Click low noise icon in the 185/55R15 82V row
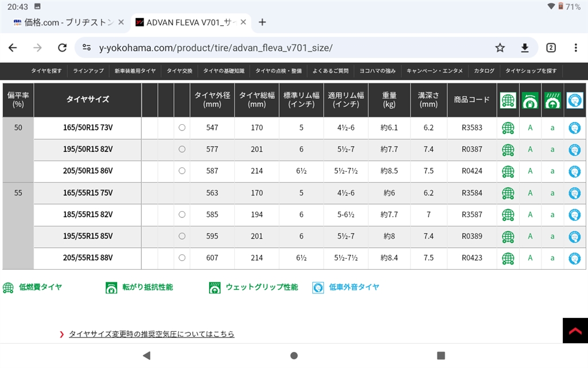This screenshot has height=368, width=588. pos(574,215)
